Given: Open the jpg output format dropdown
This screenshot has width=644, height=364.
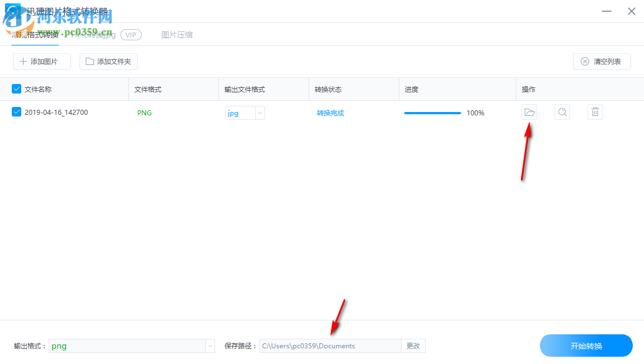Looking at the screenshot, I should [241, 113].
